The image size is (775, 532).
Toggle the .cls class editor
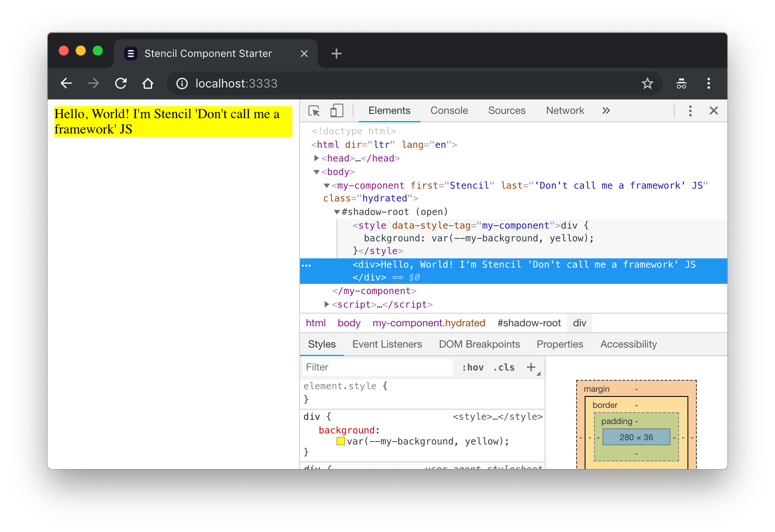click(504, 367)
